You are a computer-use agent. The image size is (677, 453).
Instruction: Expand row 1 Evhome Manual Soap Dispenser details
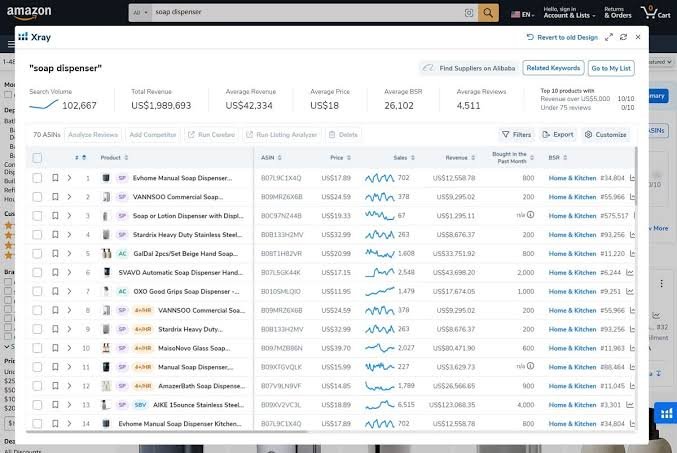[69, 177]
